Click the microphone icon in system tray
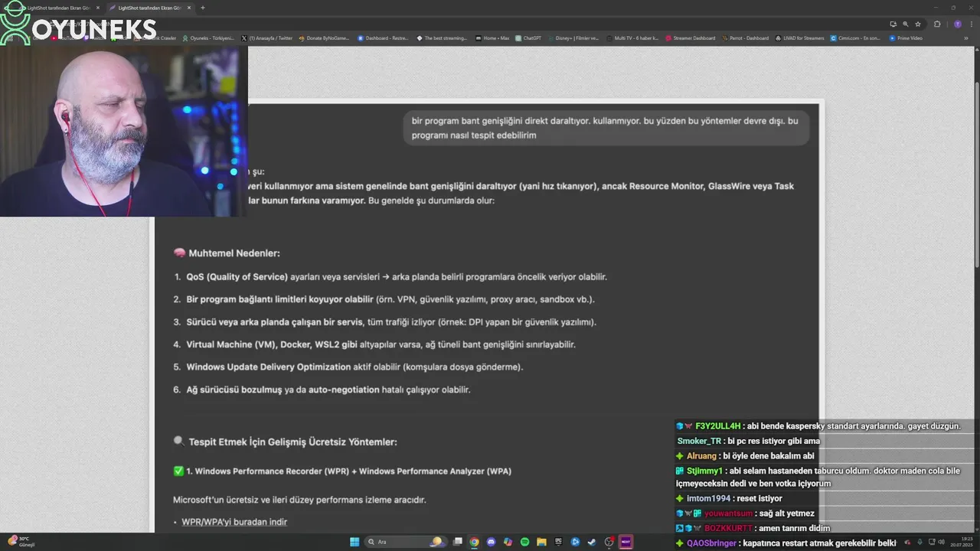 920,542
